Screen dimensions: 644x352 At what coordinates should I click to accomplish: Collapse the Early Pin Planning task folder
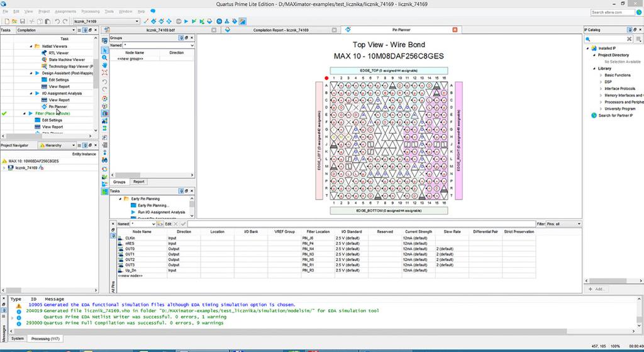coord(120,198)
